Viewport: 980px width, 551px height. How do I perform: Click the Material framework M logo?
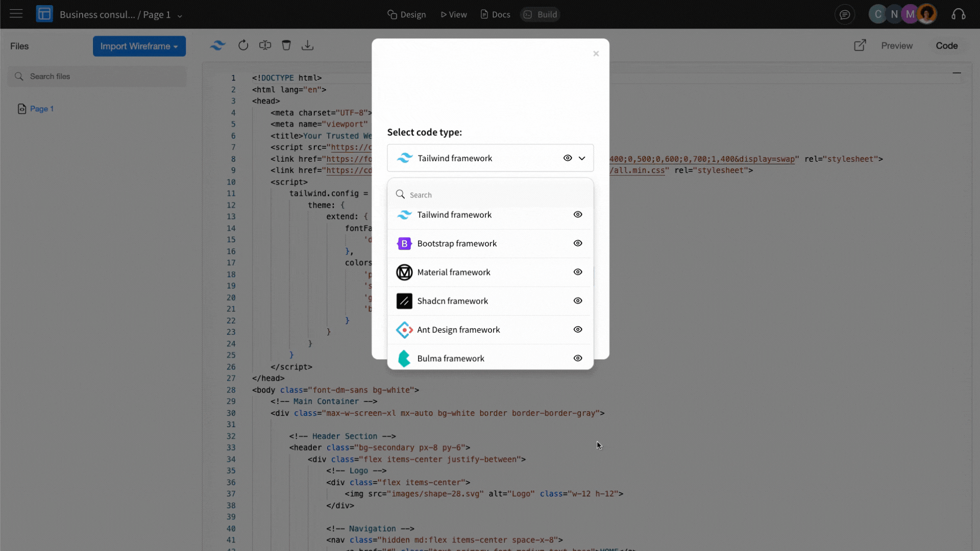tap(404, 272)
